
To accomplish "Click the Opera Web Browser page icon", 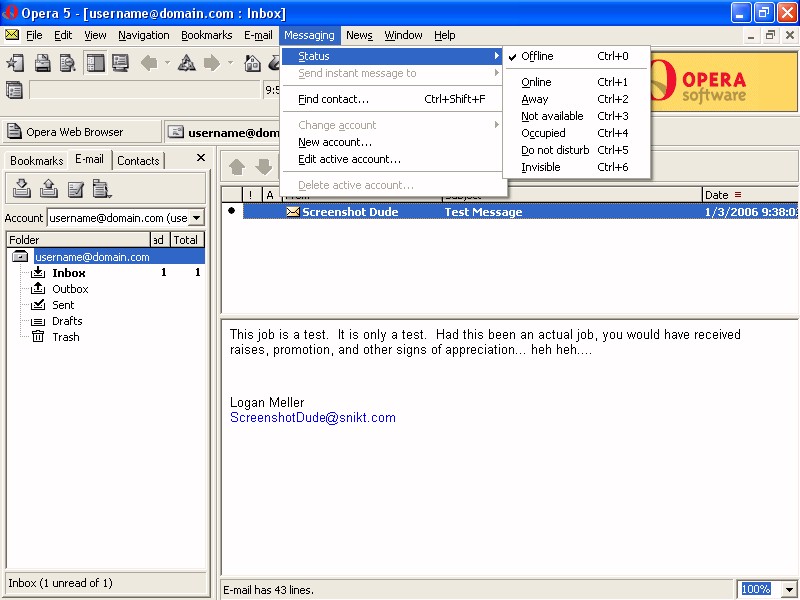I will (x=14, y=132).
